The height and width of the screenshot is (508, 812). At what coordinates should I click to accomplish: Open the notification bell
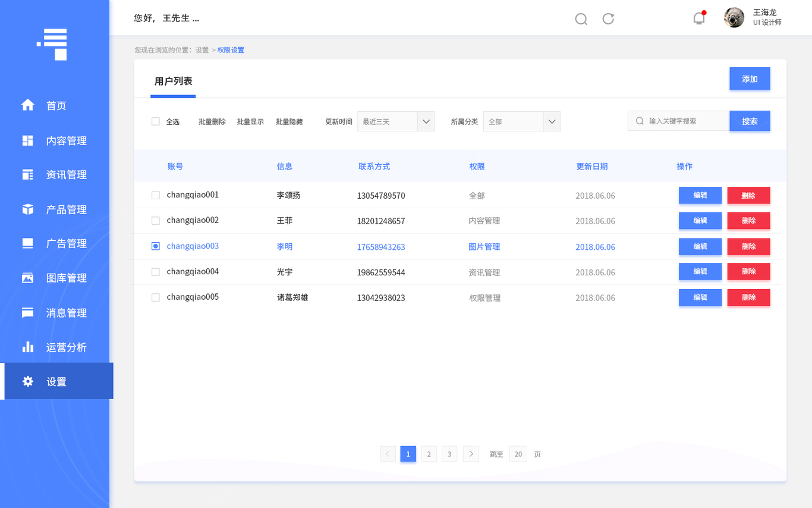coord(699,18)
